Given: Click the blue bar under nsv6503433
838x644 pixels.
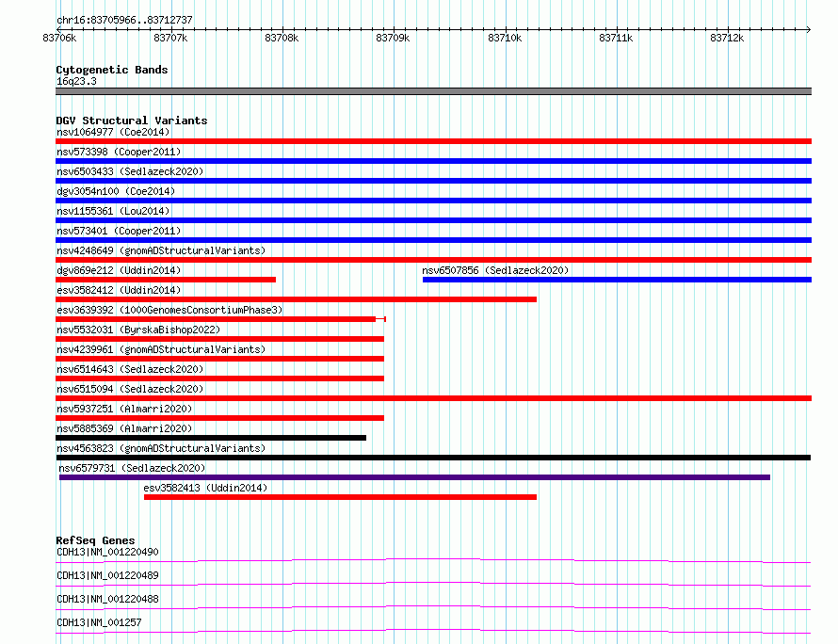Looking at the screenshot, I should click(x=433, y=181).
